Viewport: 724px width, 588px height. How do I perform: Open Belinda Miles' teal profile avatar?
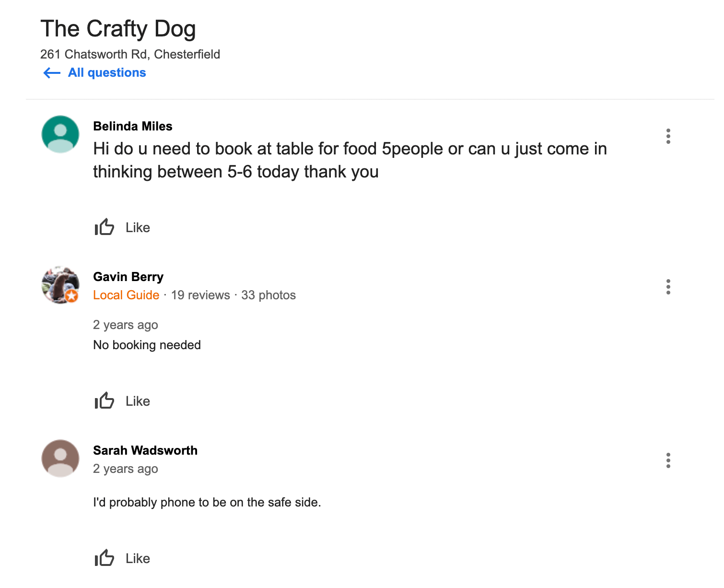[x=60, y=134]
